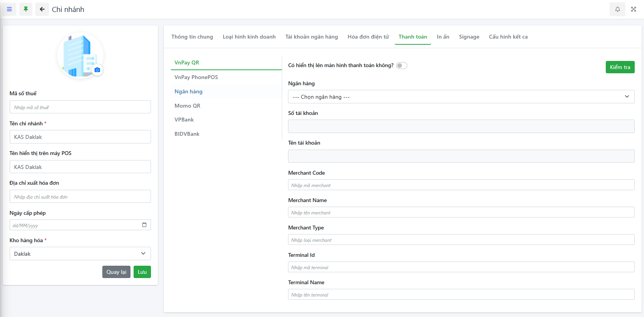Screen dimensions: 644x317
Task: Expand the Chọn ngân hàng dropdown
Action: [x=461, y=97]
